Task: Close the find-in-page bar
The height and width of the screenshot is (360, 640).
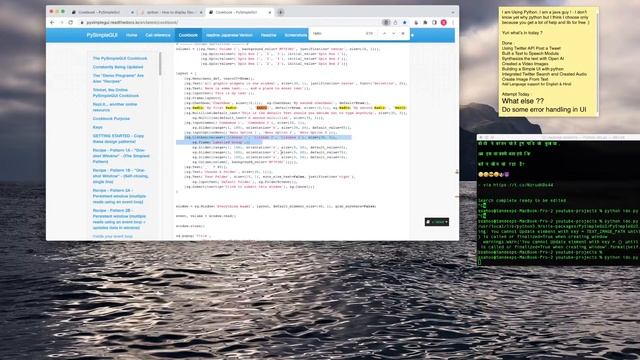Action: pyautogui.click(x=403, y=33)
